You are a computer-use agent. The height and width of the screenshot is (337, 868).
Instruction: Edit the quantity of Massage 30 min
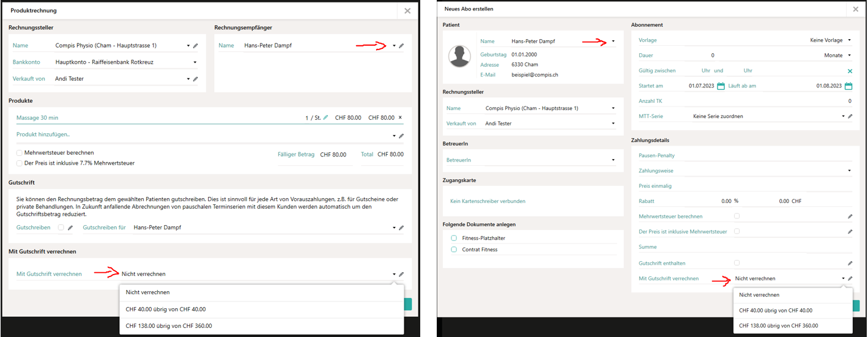click(325, 117)
